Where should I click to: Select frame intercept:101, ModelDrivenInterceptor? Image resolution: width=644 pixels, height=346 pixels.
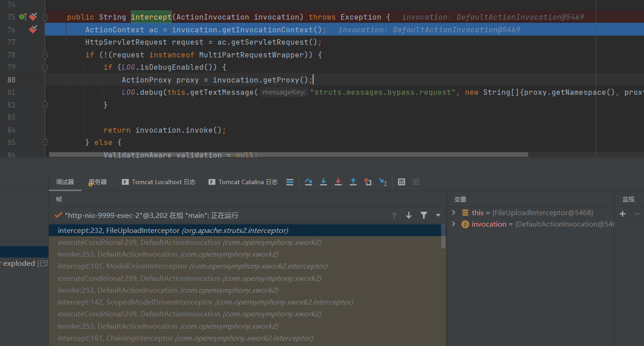pyautogui.click(x=245, y=266)
